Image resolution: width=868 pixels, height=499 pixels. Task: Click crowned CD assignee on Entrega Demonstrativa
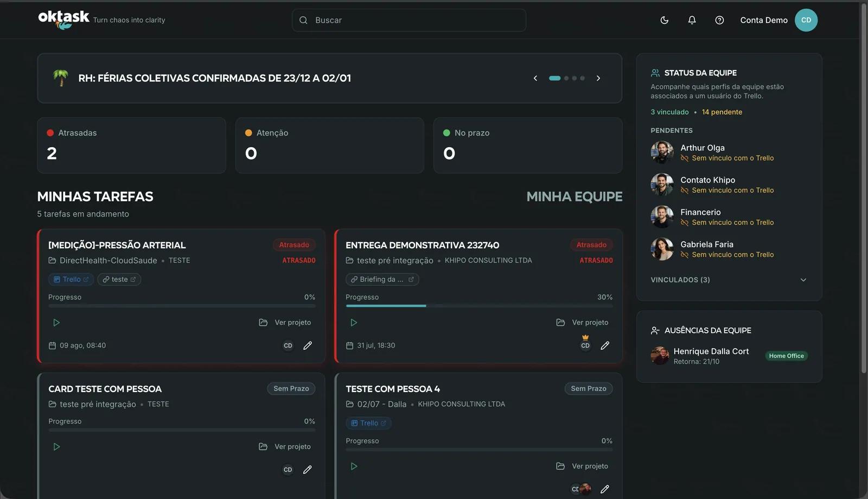[585, 344]
